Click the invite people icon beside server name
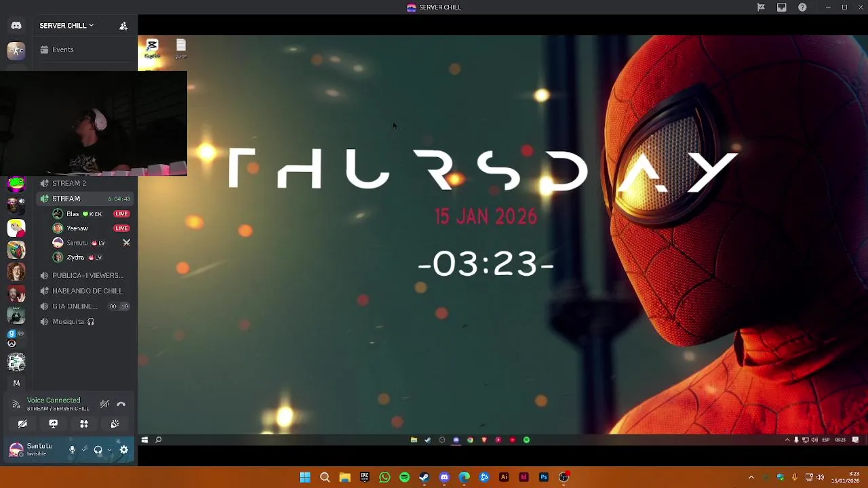Viewport: 868px width, 488px height. (123, 26)
